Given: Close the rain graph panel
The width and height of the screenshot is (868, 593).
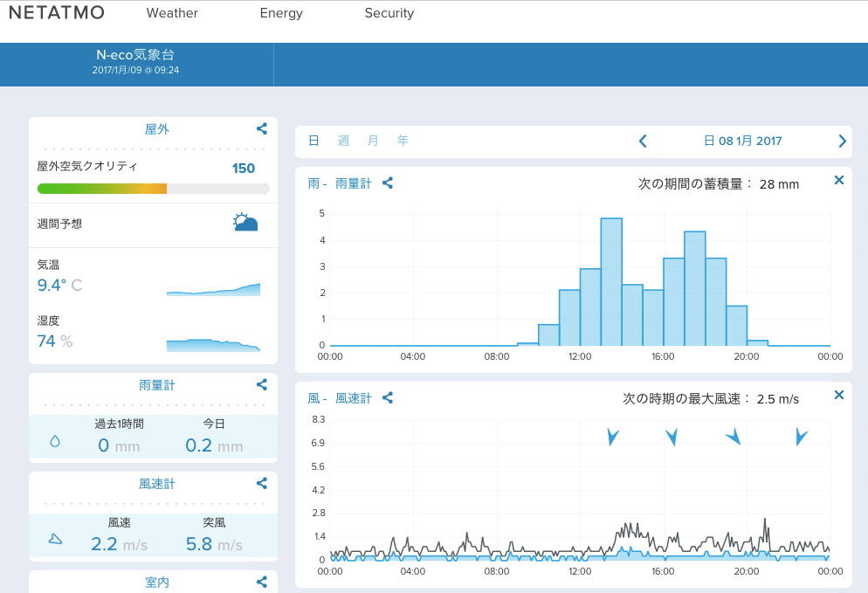Looking at the screenshot, I should pyautogui.click(x=839, y=180).
